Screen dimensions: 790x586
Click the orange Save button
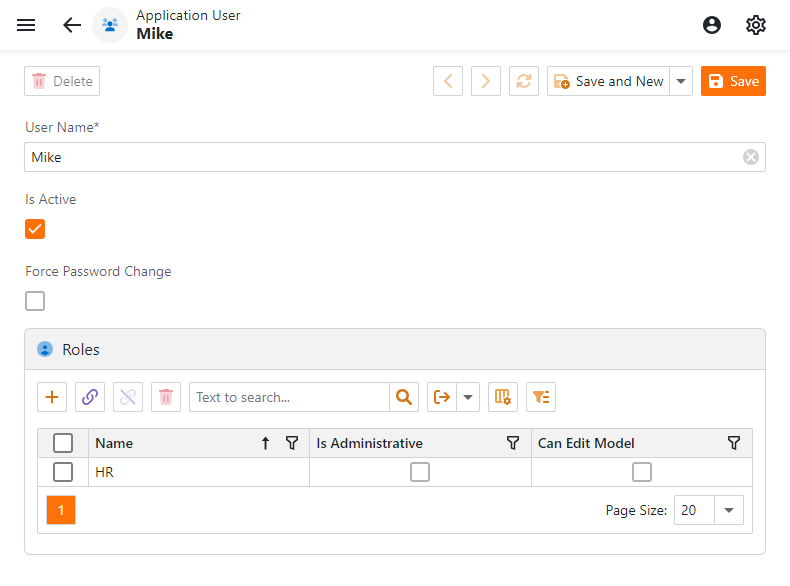(x=733, y=81)
